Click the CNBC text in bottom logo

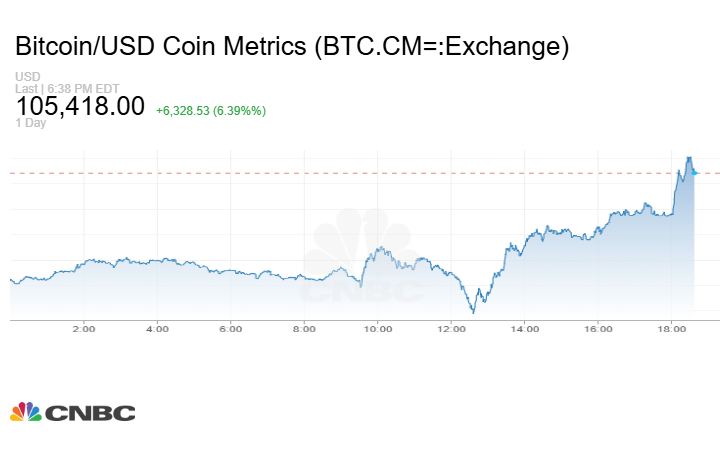tap(90, 412)
